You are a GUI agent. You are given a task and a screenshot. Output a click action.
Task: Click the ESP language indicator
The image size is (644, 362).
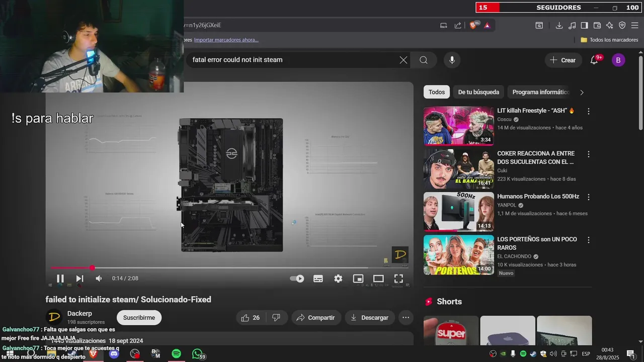tap(586, 354)
